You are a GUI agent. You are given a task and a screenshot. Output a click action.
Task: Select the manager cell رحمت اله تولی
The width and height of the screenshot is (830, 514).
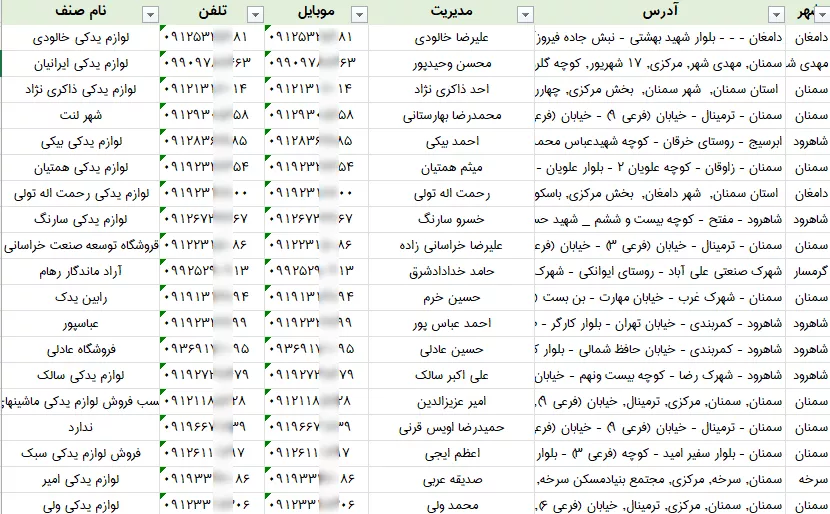tap(452, 193)
